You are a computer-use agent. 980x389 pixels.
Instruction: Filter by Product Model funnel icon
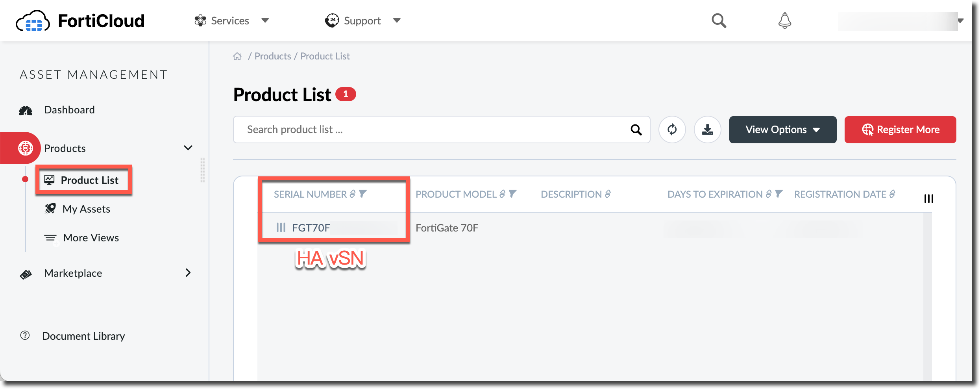pos(512,194)
